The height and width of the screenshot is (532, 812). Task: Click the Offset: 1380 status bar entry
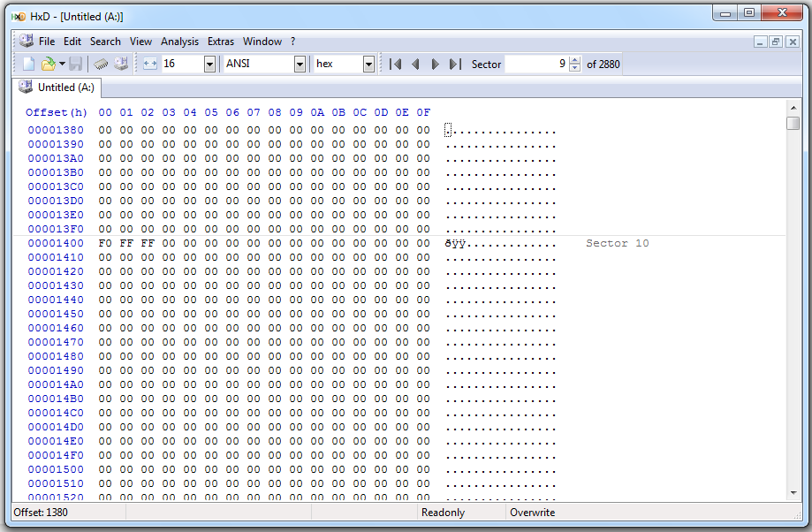click(x=41, y=513)
